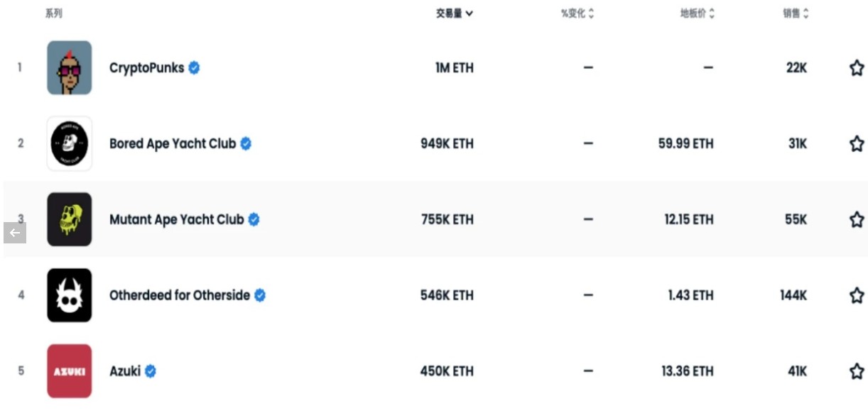Open the Bored Ape Yacht Club collection link
868x413 pixels.
click(x=173, y=144)
